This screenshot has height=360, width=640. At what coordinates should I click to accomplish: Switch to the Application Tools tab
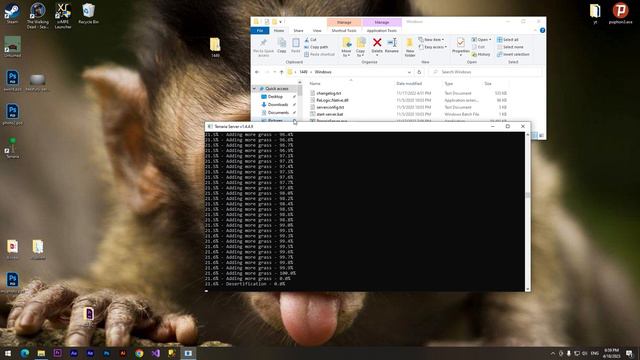coord(382,31)
